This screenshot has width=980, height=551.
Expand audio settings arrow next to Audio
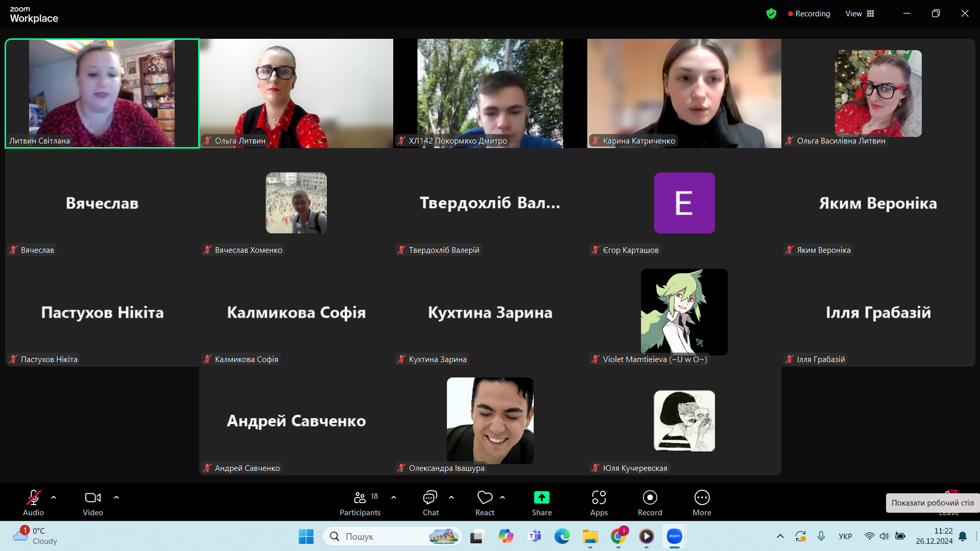(x=54, y=497)
